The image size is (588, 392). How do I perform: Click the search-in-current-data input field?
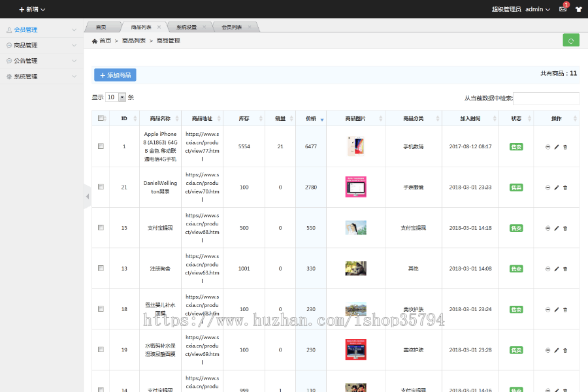(546, 99)
